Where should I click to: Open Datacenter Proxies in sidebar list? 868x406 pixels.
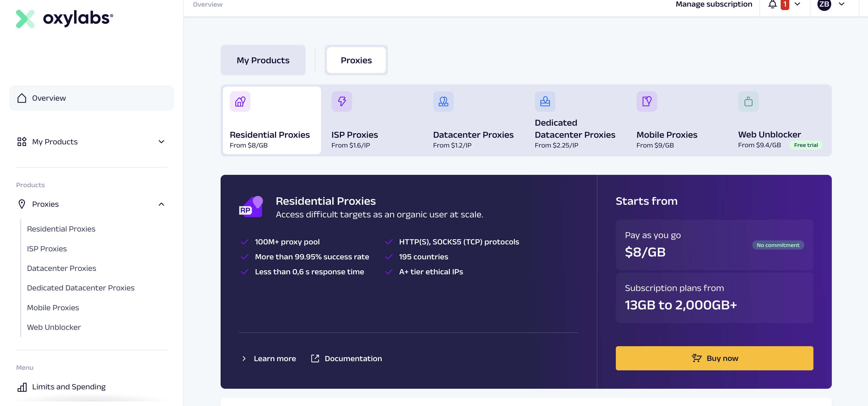pos(61,268)
